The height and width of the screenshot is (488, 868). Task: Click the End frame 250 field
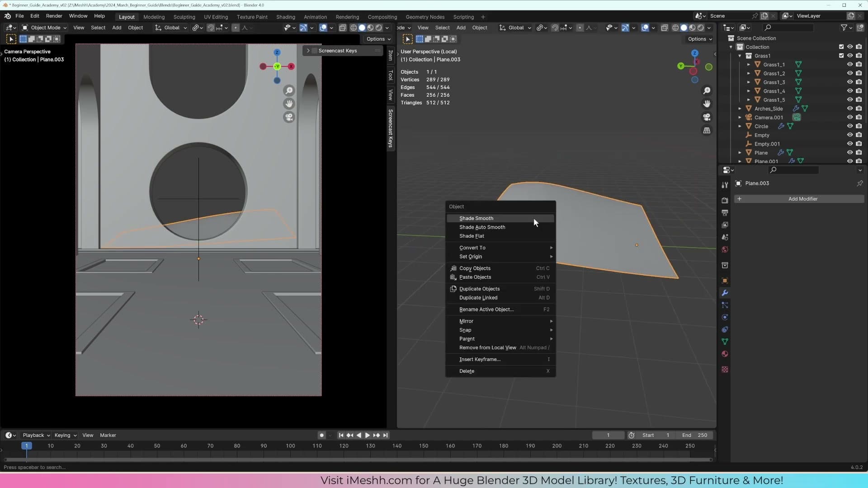pos(695,435)
